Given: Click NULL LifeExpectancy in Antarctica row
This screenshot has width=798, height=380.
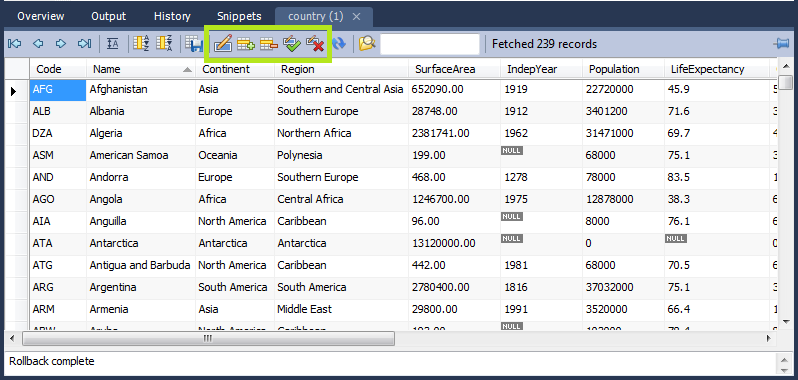Looking at the screenshot, I should 675,239.
